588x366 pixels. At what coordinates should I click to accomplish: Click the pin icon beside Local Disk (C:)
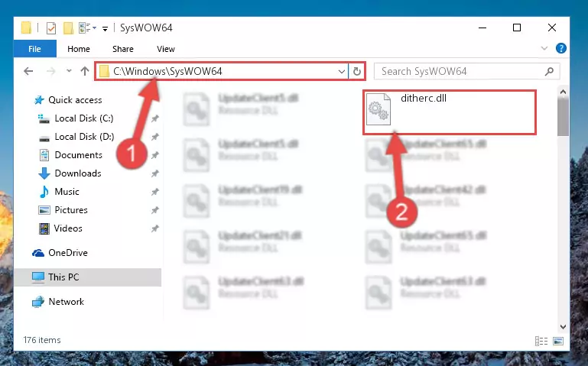pyautogui.click(x=155, y=118)
